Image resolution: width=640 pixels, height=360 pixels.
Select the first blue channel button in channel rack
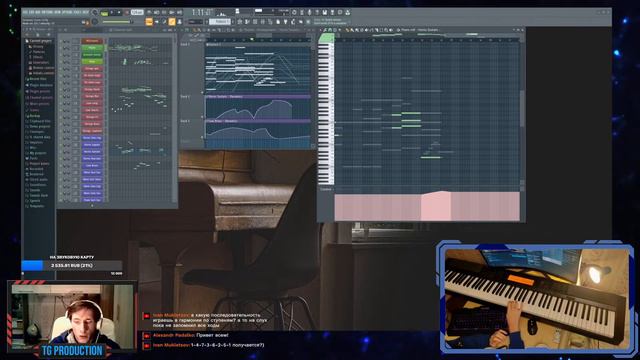[92, 138]
